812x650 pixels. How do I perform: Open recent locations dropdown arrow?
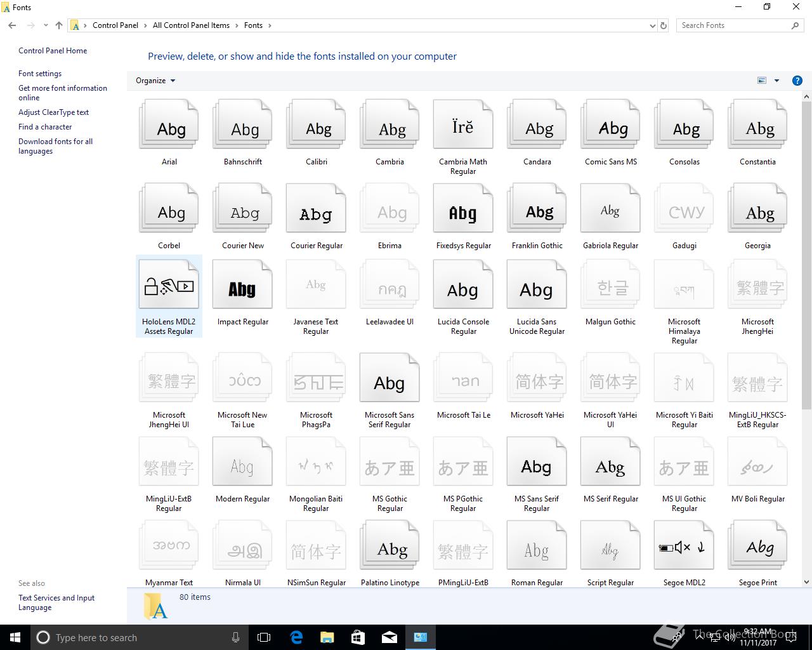tap(46, 25)
